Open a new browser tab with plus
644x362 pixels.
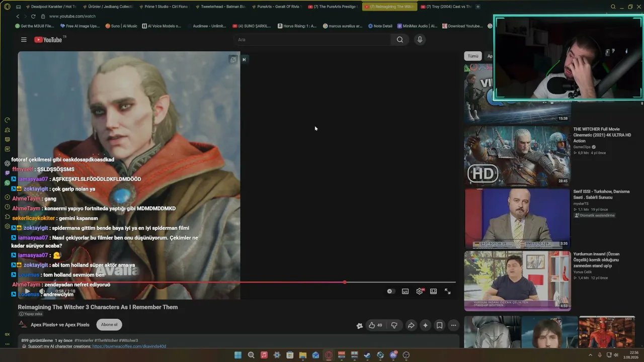coord(478,7)
